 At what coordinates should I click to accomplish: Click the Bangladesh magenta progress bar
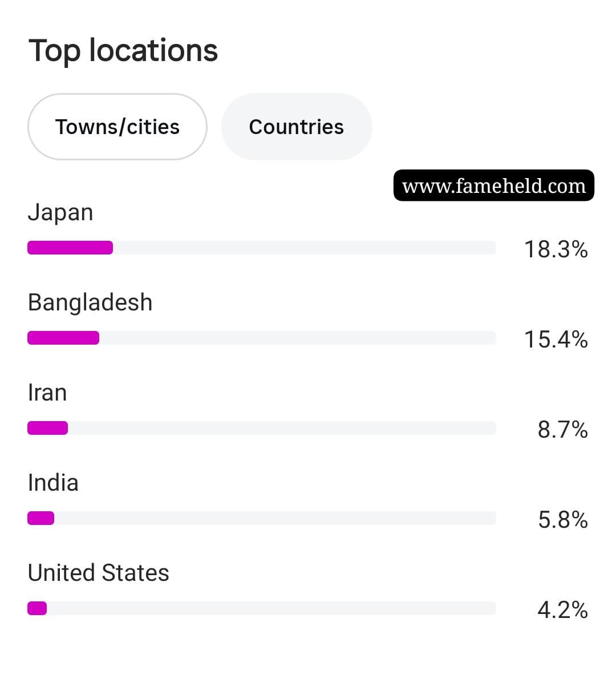(63, 338)
